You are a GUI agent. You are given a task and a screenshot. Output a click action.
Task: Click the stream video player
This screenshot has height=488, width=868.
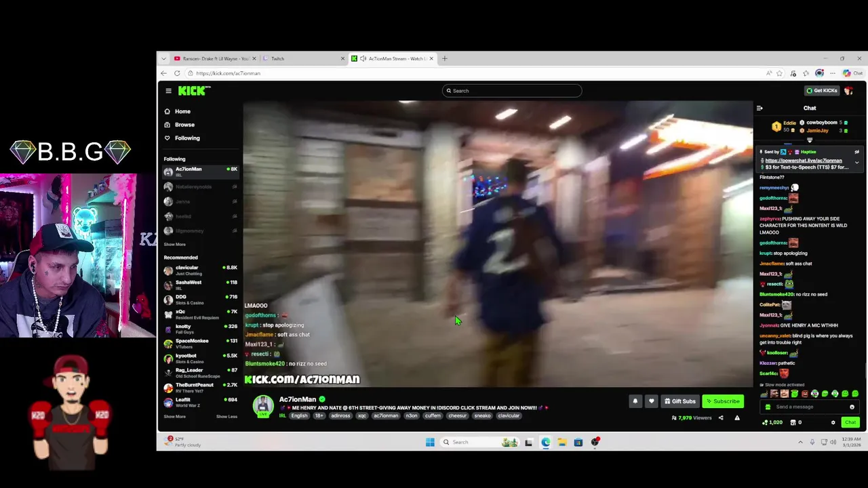(498, 244)
